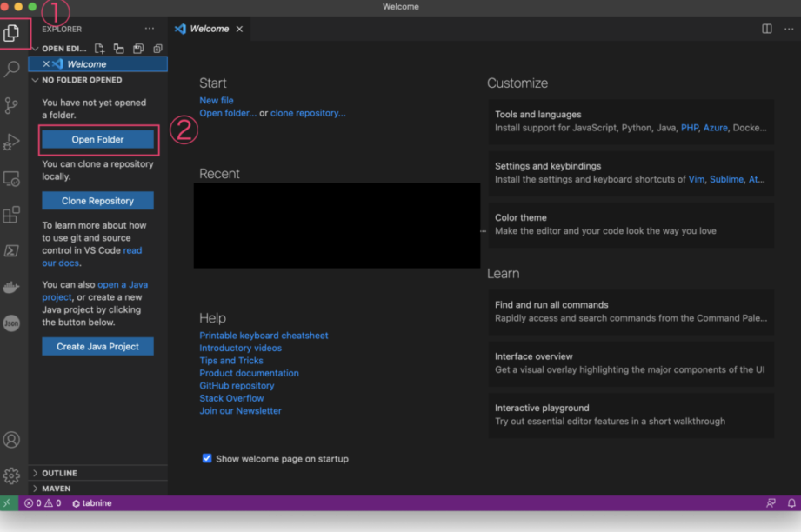Click the Accounts icon
801x532 pixels.
12,440
